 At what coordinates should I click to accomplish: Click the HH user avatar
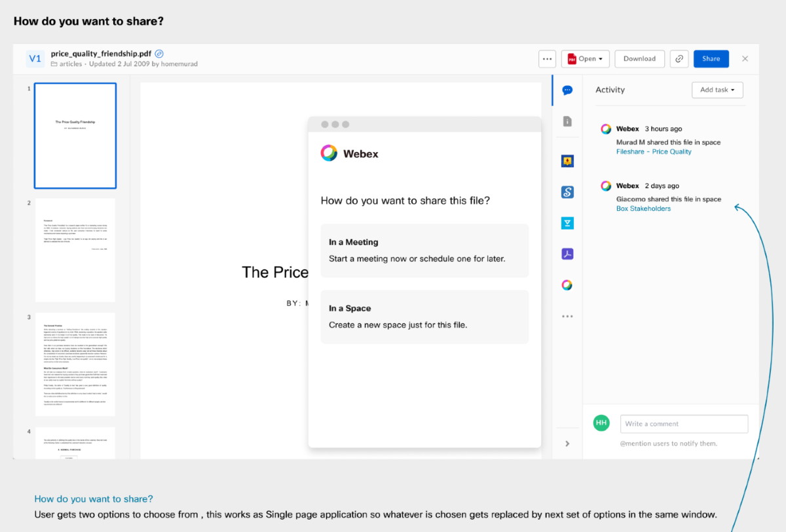pos(601,423)
